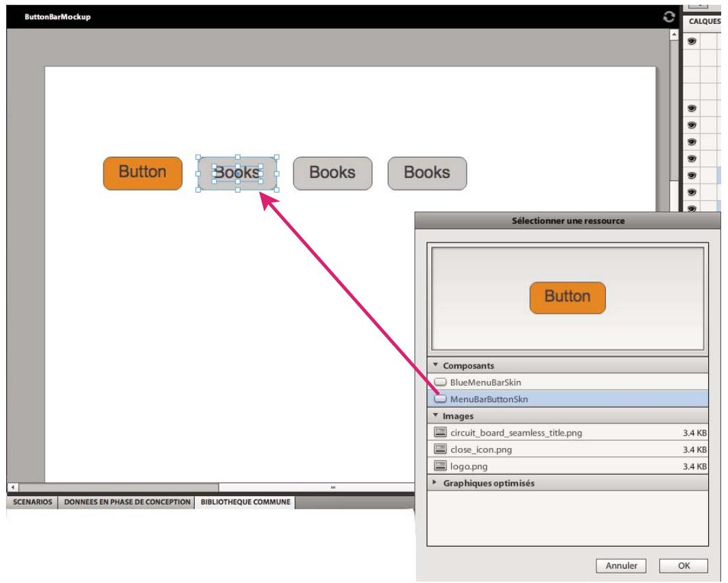Click the orange Button preview thumbnail in dialog
The height and width of the screenshot is (583, 728).
tap(568, 297)
